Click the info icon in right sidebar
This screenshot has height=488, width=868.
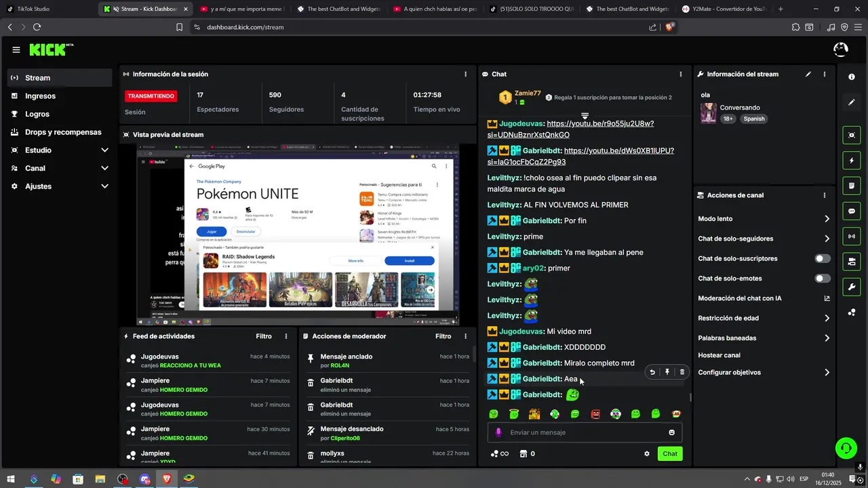pyautogui.click(x=852, y=77)
